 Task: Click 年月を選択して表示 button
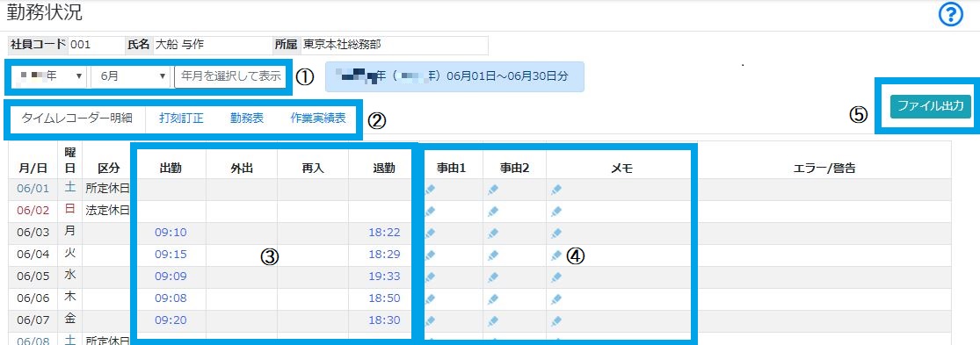tap(230, 76)
